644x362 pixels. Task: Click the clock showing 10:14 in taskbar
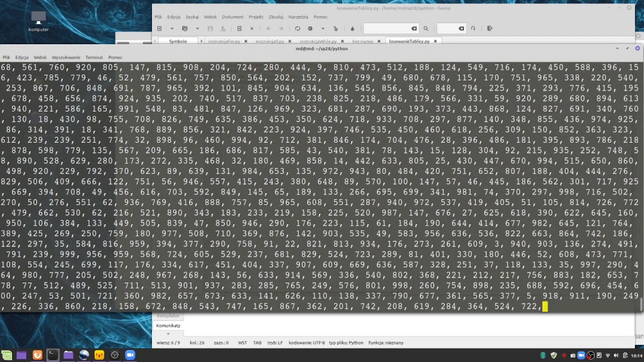(x=636, y=355)
